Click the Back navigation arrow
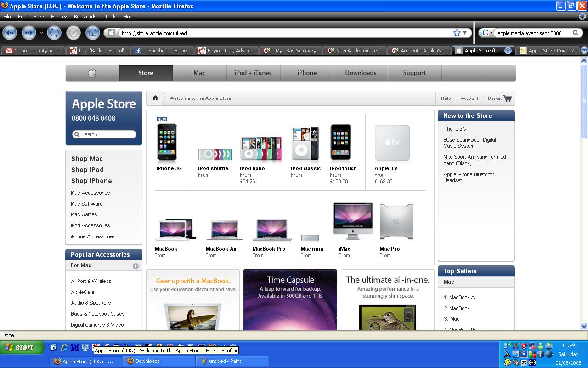588x368 pixels. coord(10,33)
